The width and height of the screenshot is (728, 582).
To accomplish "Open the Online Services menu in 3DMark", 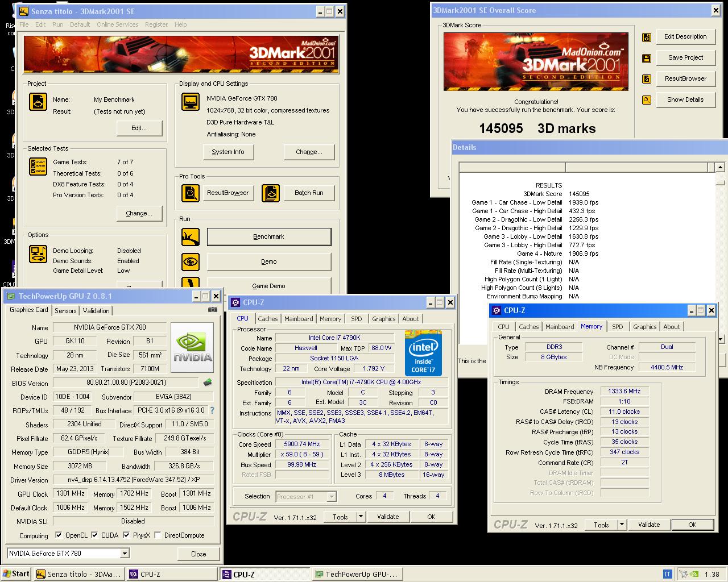I will 117,24.
